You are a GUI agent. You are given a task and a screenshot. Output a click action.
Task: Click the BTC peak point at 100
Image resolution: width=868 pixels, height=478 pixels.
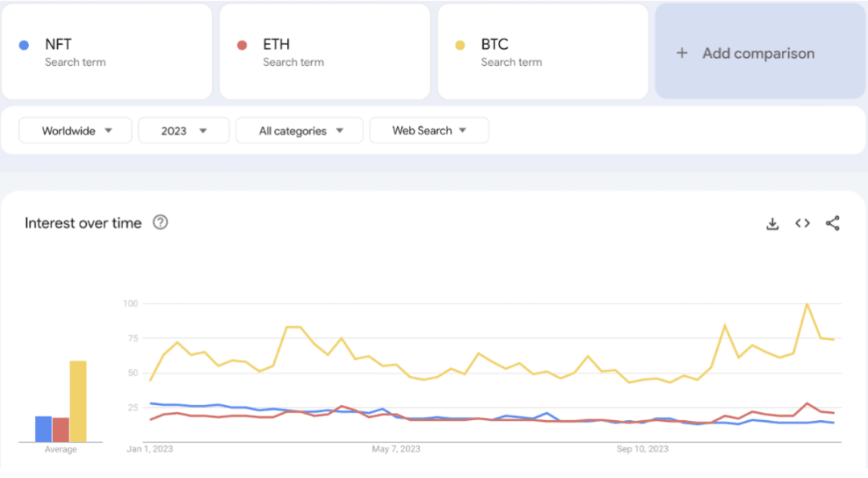(807, 304)
